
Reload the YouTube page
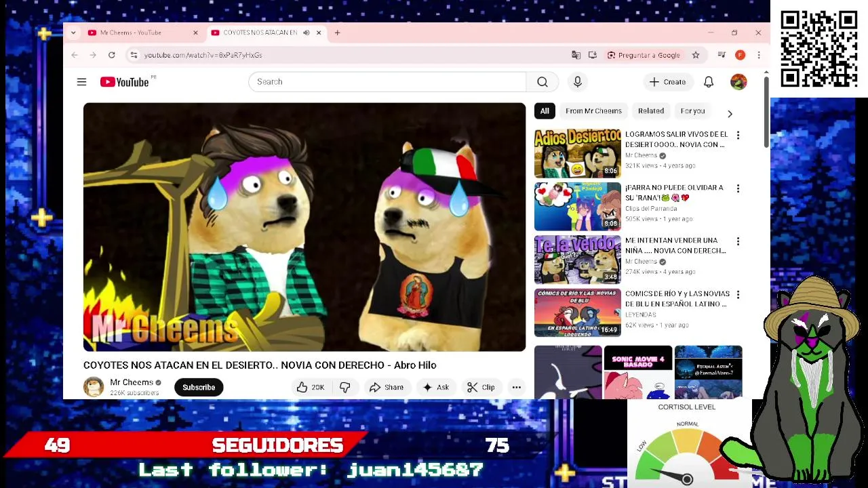pos(111,55)
